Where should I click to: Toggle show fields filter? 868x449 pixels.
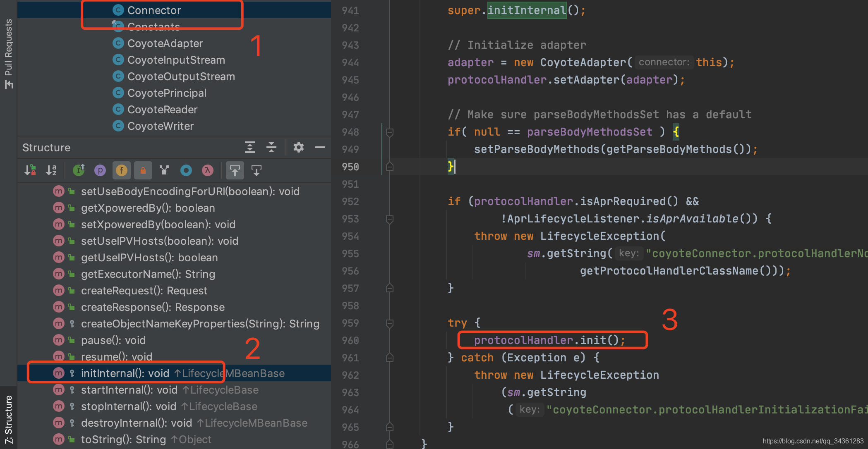pos(122,170)
